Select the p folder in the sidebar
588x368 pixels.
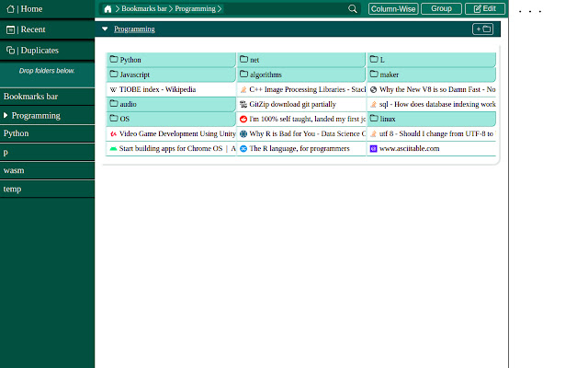click(x=47, y=152)
